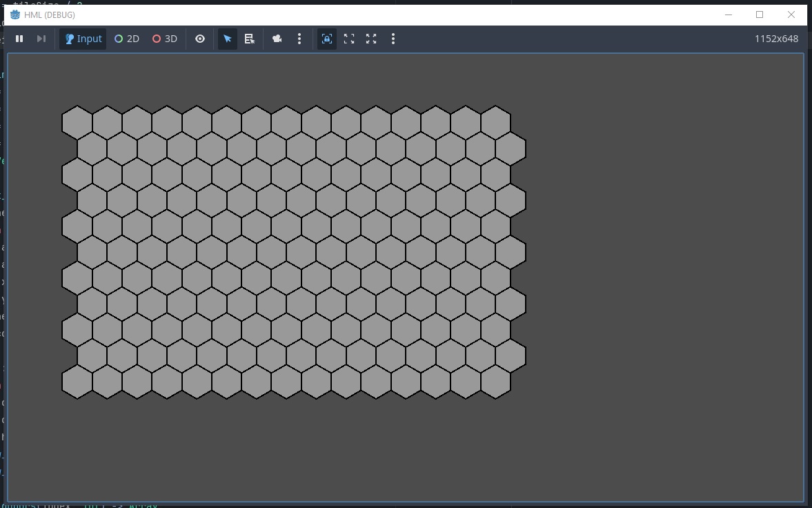Enable 3D node selection mode
Viewport: 812px width, 508px height.
(x=165, y=39)
